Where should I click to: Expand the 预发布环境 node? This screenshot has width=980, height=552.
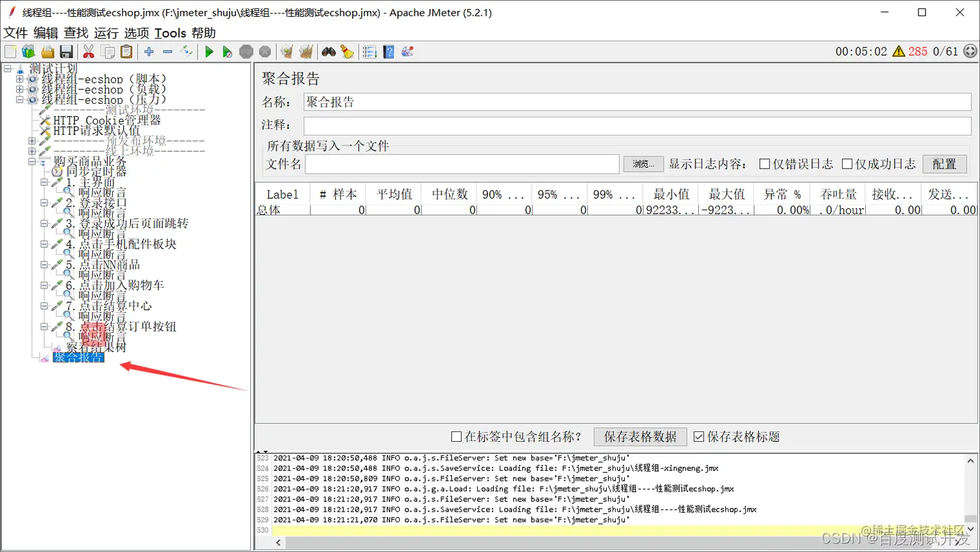point(32,141)
